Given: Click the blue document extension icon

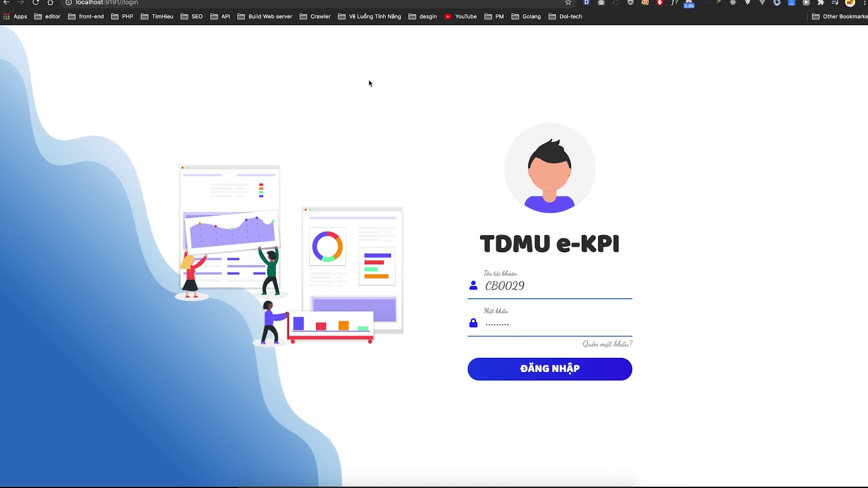Looking at the screenshot, I should [x=791, y=3].
